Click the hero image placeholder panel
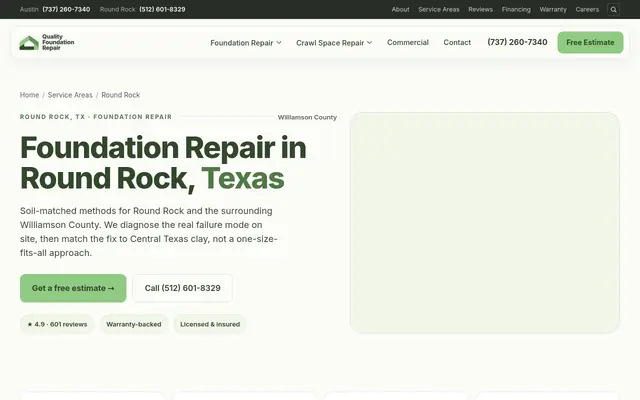This screenshot has height=400, width=640. (x=484, y=223)
